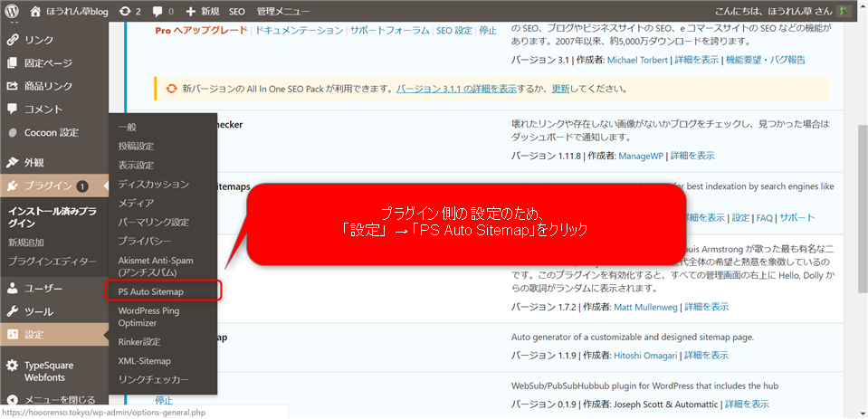Open 機能要望・バグ報告 link
Viewport: 868px width, 419px height.
[x=766, y=60]
